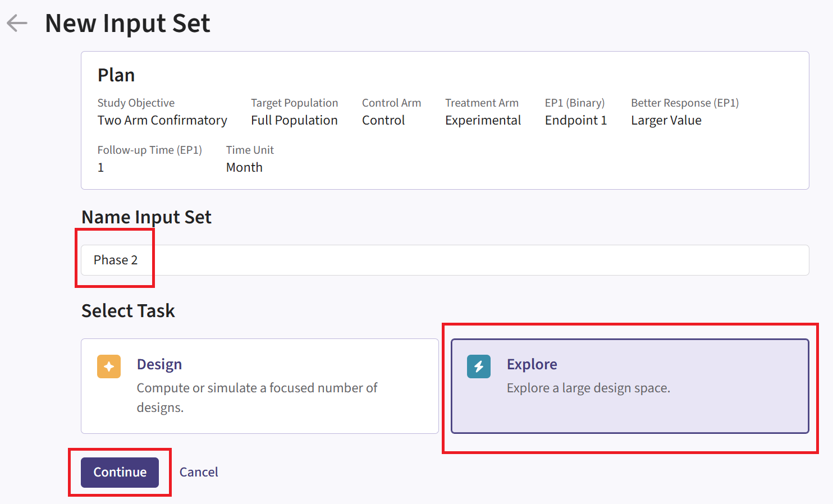Click the 'Select Task' section heading
The height and width of the screenshot is (504, 833).
tap(128, 310)
